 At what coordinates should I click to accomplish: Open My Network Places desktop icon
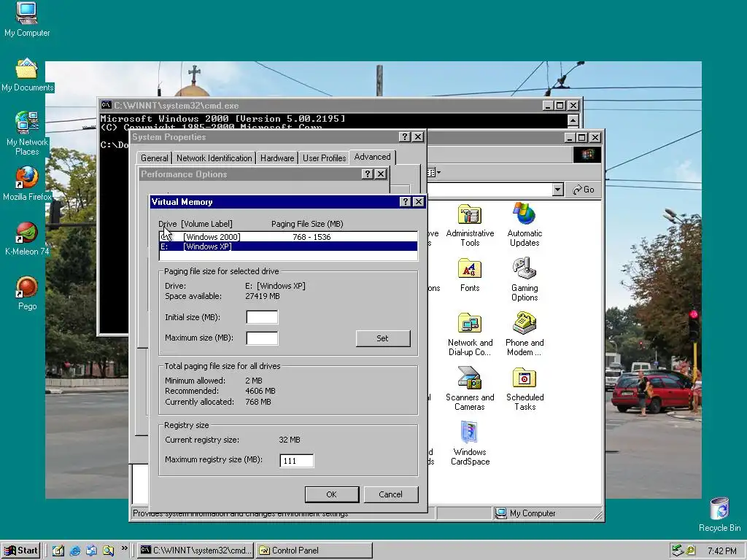(x=27, y=133)
